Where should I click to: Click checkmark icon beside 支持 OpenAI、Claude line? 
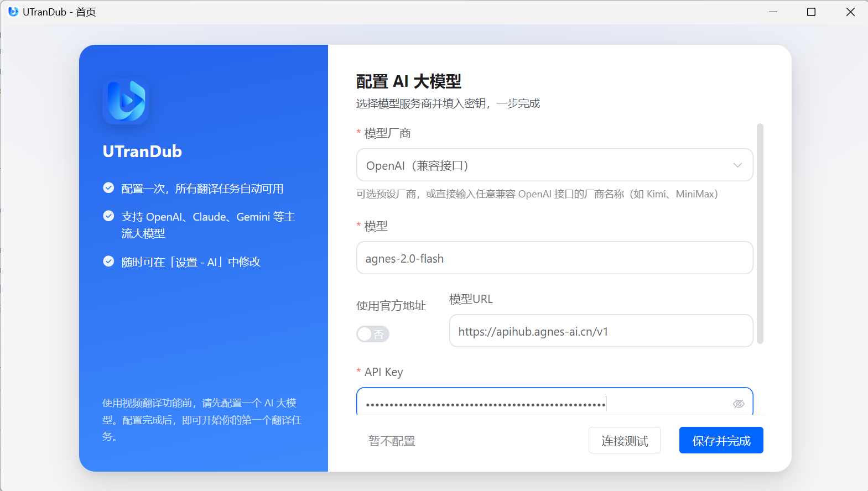click(x=108, y=216)
